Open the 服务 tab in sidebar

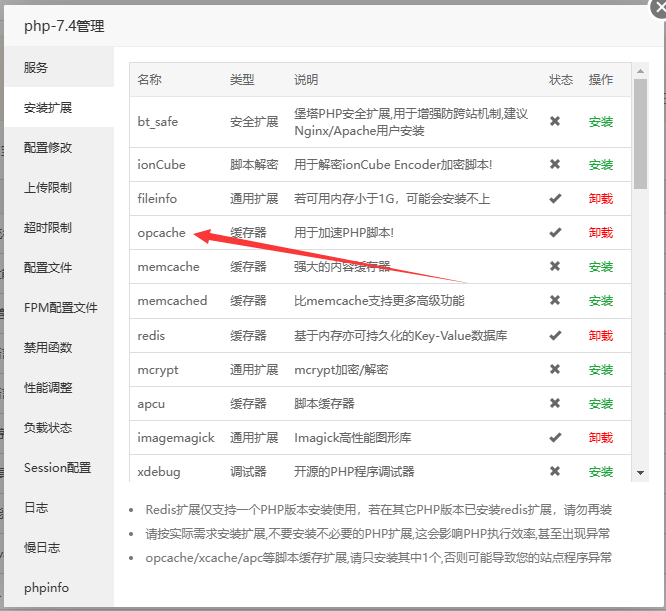[59, 67]
